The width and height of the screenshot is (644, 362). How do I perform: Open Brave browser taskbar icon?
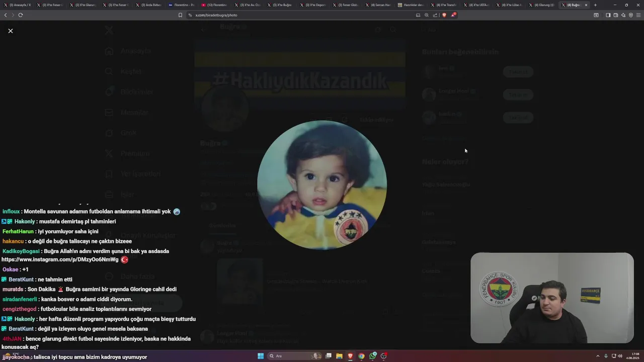(351, 356)
